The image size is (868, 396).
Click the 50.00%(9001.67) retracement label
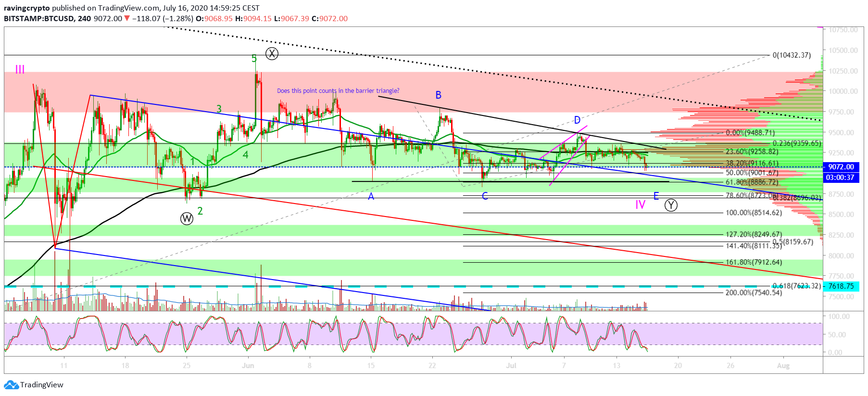point(752,173)
